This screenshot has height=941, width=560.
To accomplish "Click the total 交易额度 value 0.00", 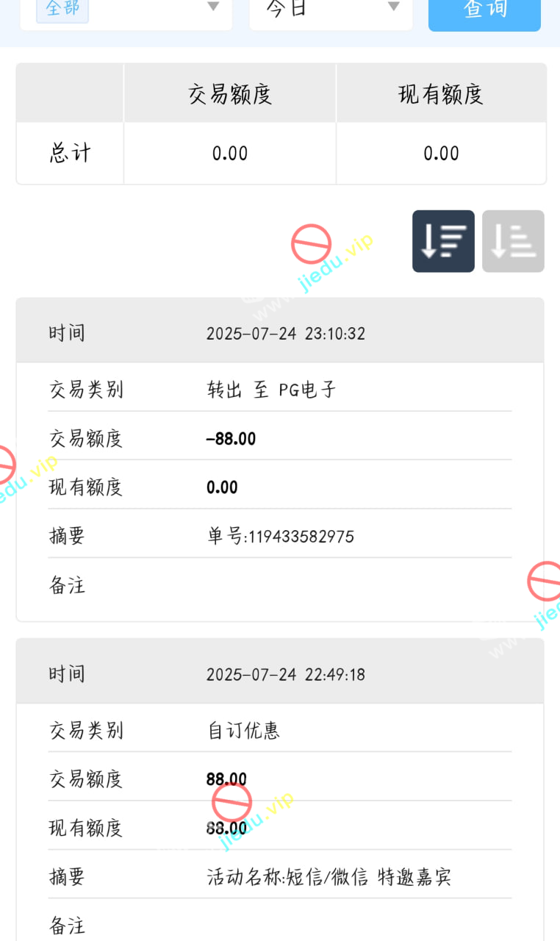I will [230, 153].
